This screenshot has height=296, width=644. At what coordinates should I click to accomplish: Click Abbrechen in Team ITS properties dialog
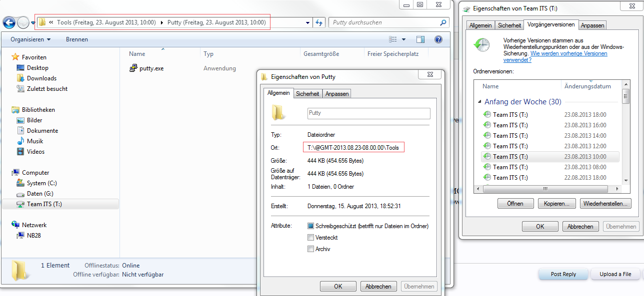point(580,227)
